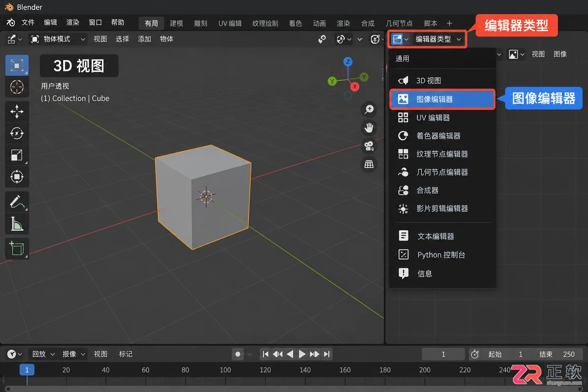The height and width of the screenshot is (392, 588).
Task: Switch to the 建模 workspace tab
Action: click(176, 23)
